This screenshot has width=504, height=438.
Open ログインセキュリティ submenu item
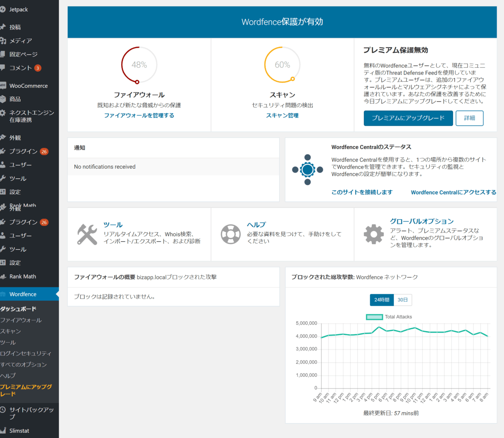26,353
